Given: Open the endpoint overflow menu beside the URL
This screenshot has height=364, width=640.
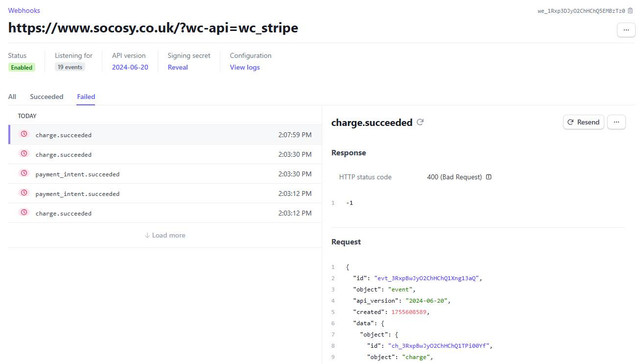Looking at the screenshot, I should click(626, 30).
